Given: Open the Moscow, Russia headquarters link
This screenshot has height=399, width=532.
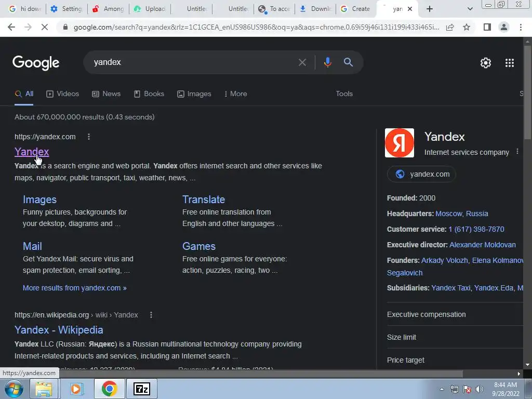Looking at the screenshot, I should coord(462,214).
